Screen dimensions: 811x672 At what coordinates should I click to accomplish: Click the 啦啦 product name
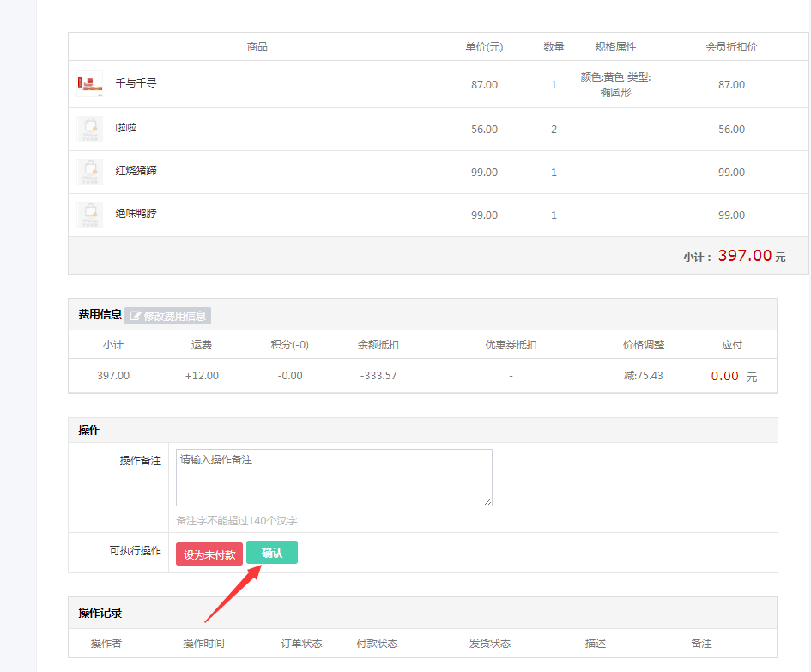point(126,128)
